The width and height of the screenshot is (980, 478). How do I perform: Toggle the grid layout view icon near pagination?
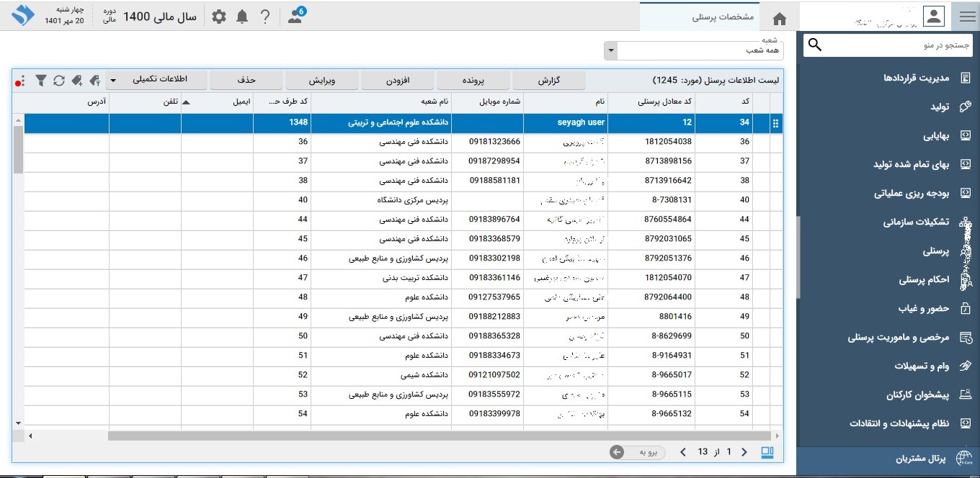click(x=767, y=452)
